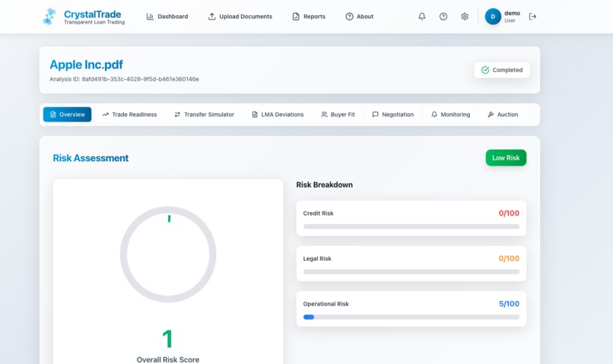Select the Overview tab
613x364 pixels.
(67, 115)
